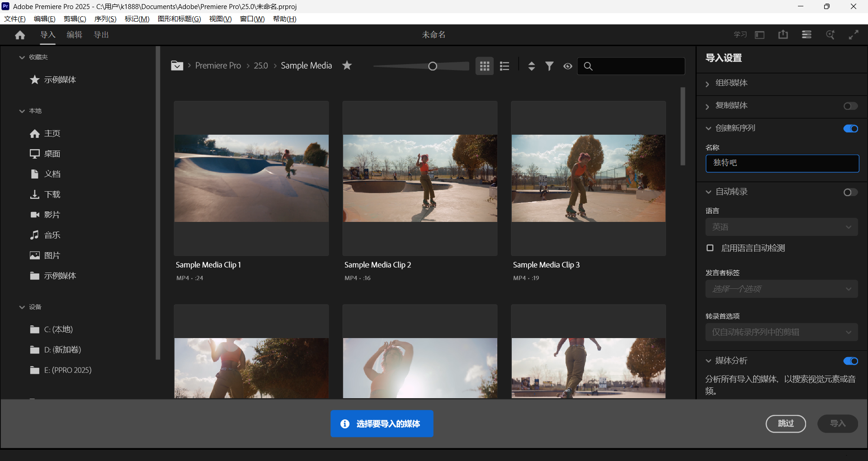Disable the 媒体分析 toggle

point(850,361)
